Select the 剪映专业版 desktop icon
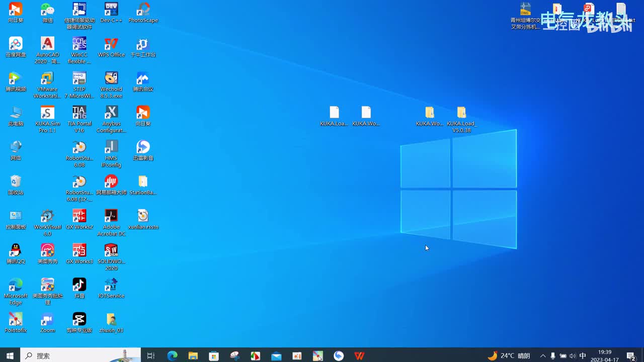Viewport: 644px width, 362px height. click(79, 323)
